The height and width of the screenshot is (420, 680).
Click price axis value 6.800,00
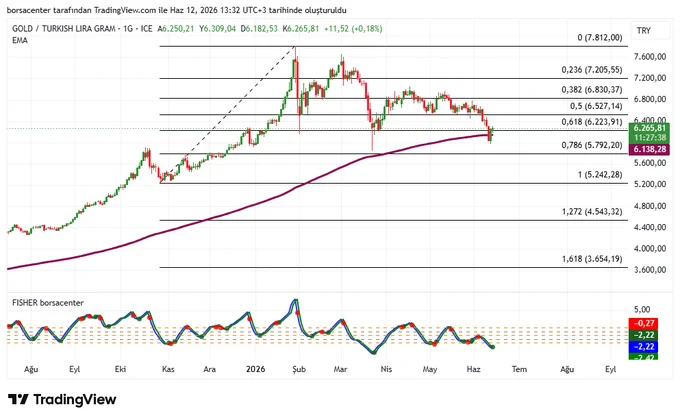650,99
